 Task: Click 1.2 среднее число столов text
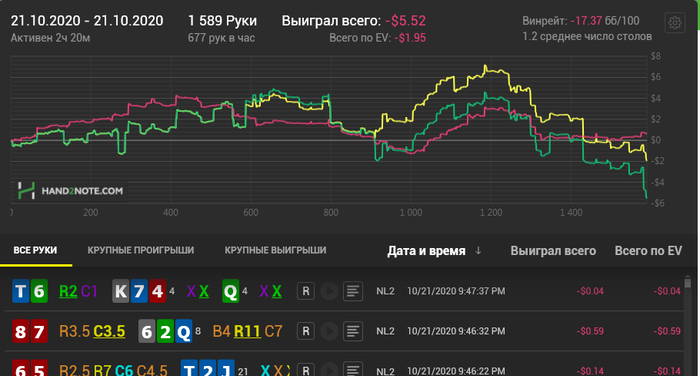587,37
